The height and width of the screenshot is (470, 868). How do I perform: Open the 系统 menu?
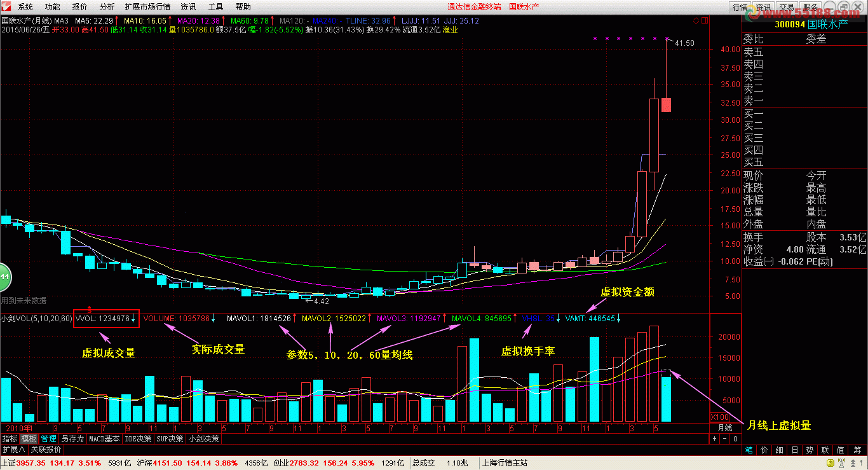[x=25, y=7]
